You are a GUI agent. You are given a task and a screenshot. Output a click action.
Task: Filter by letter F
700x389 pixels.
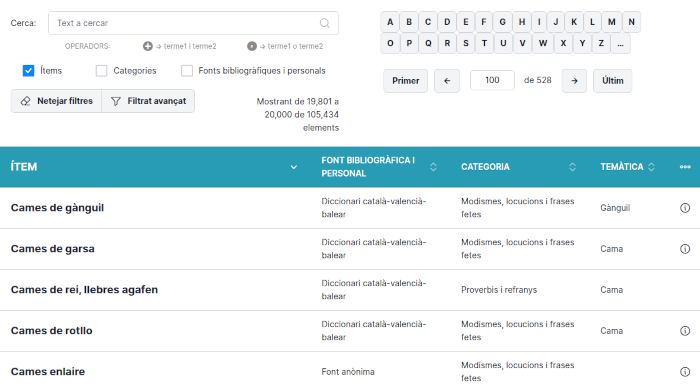[x=483, y=22]
